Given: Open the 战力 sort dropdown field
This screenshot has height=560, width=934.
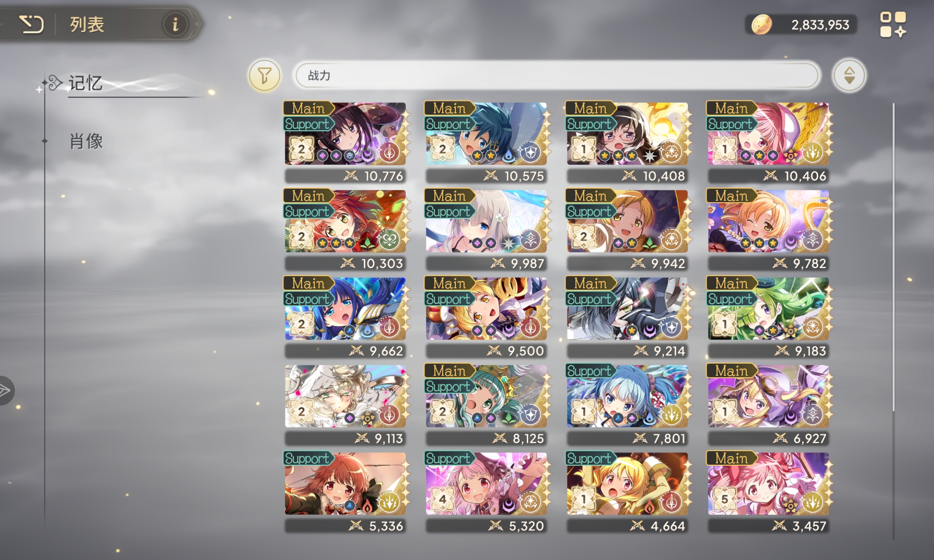Looking at the screenshot, I should click(557, 75).
